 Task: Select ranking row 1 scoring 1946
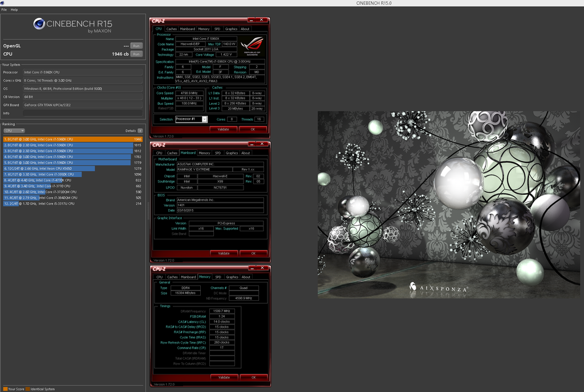coord(72,139)
